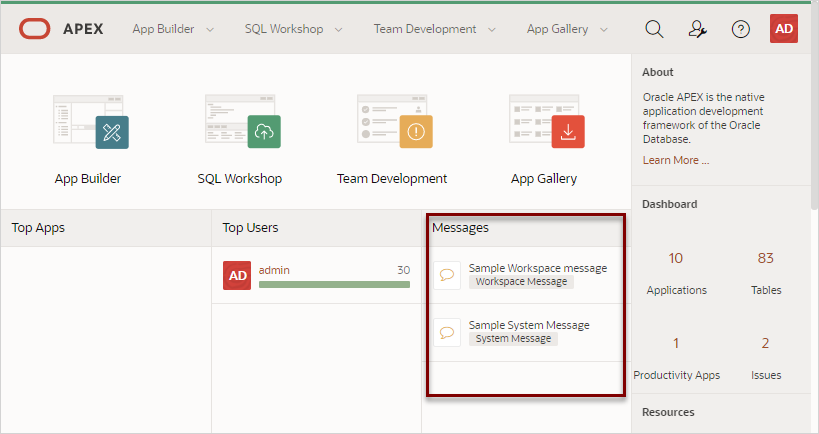Click the App Builder caption text

coord(88,179)
